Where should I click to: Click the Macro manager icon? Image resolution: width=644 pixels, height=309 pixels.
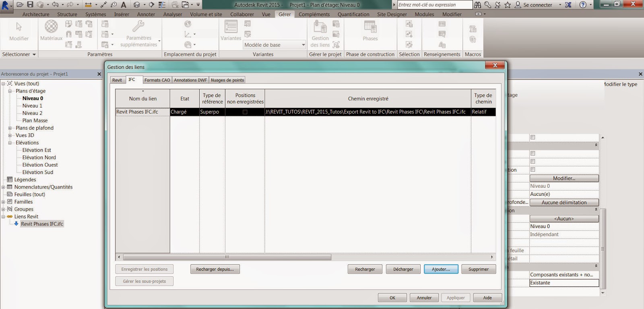point(473,29)
